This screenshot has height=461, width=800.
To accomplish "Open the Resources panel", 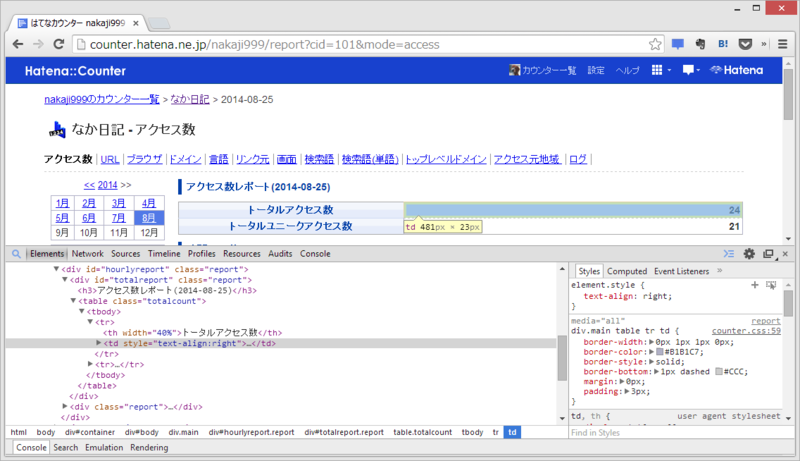I will point(242,253).
